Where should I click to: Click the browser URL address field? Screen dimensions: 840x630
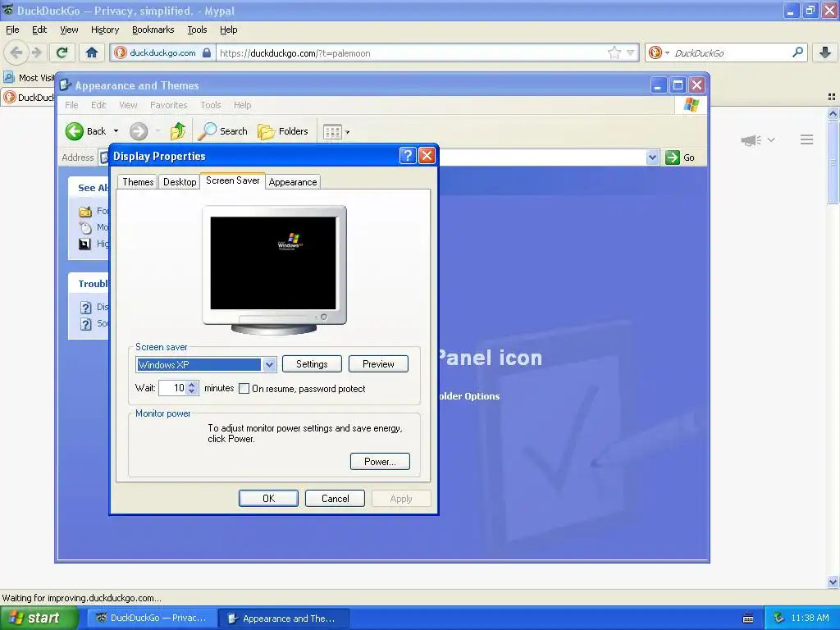[x=413, y=52]
